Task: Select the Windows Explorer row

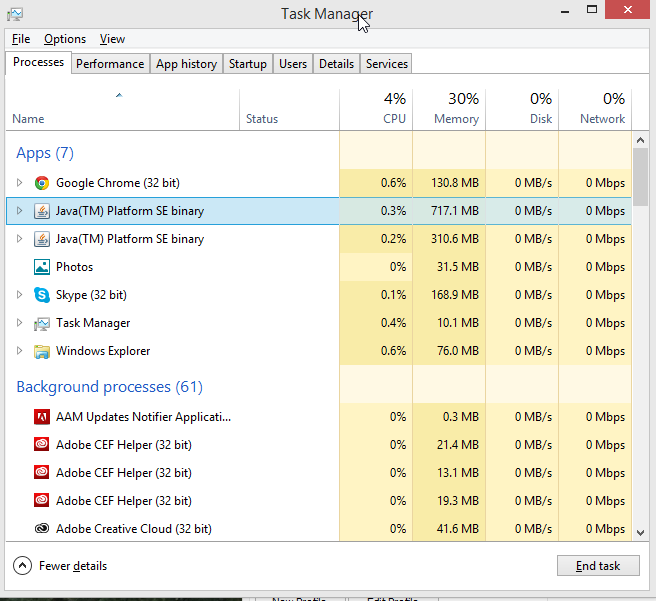Action: pyautogui.click(x=319, y=351)
